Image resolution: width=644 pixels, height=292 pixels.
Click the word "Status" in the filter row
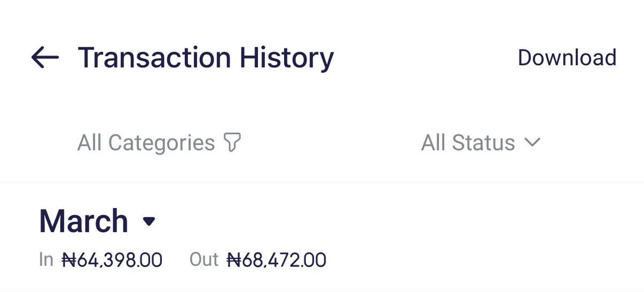tap(483, 143)
